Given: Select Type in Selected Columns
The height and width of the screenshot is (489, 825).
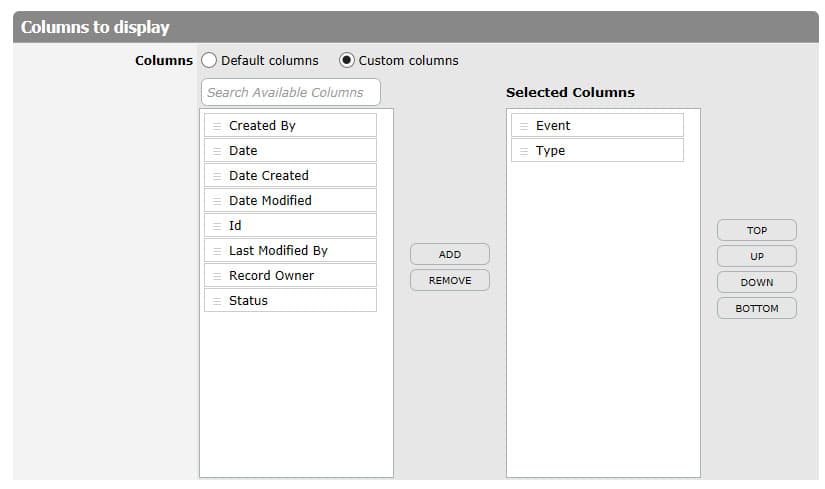Looking at the screenshot, I should pos(597,151).
